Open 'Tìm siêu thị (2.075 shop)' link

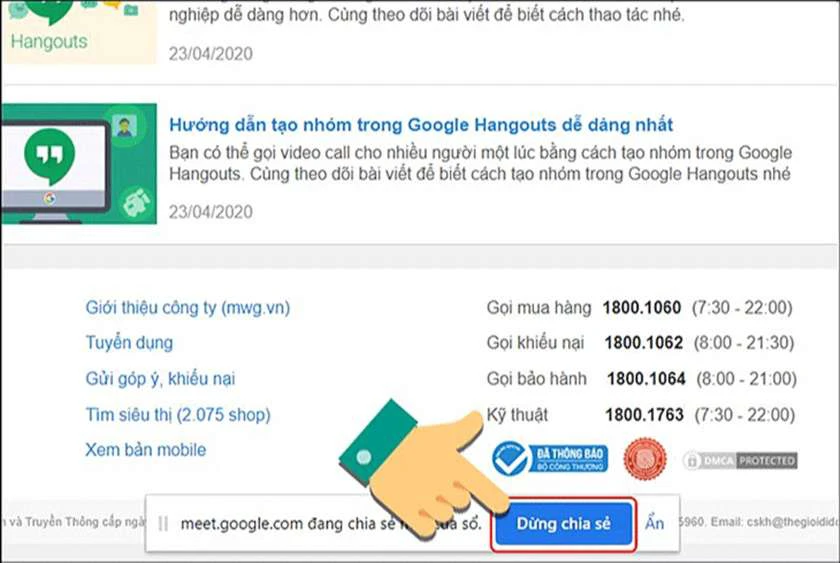click(x=178, y=415)
